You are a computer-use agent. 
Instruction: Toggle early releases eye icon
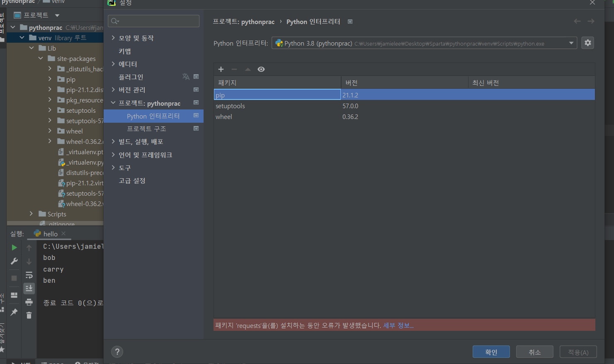point(261,69)
